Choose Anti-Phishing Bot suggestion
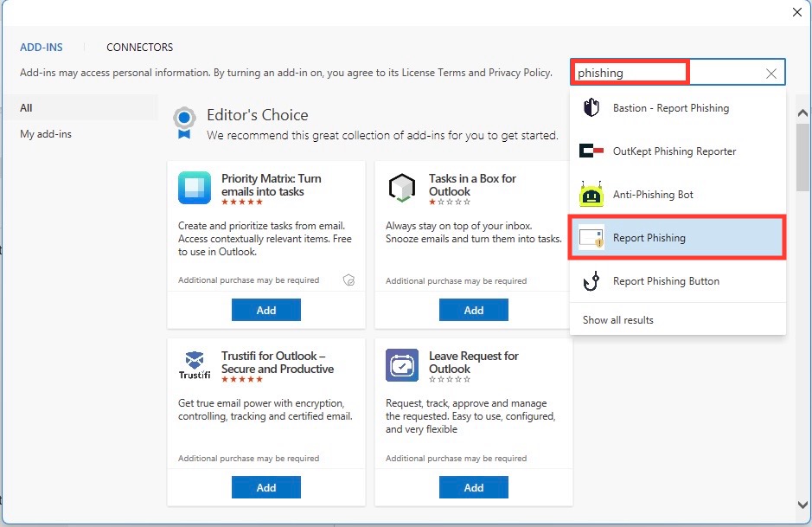The image size is (812, 527). pos(677,195)
